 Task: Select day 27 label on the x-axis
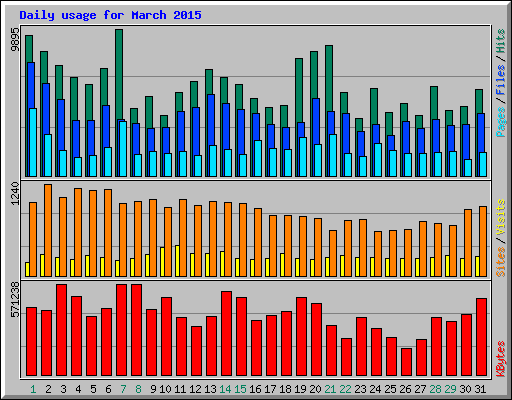(x=420, y=389)
